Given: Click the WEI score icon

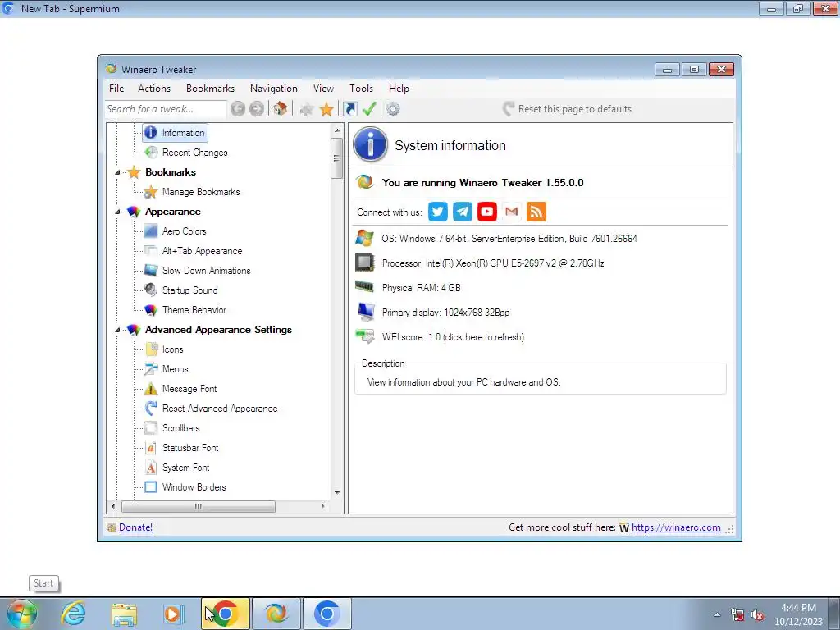Looking at the screenshot, I should (365, 336).
